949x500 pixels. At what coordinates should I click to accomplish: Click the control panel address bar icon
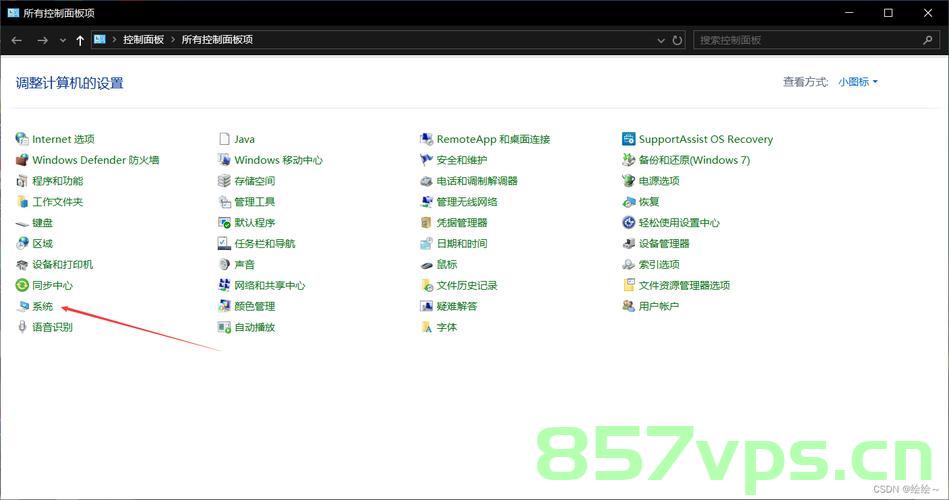pyautogui.click(x=100, y=39)
